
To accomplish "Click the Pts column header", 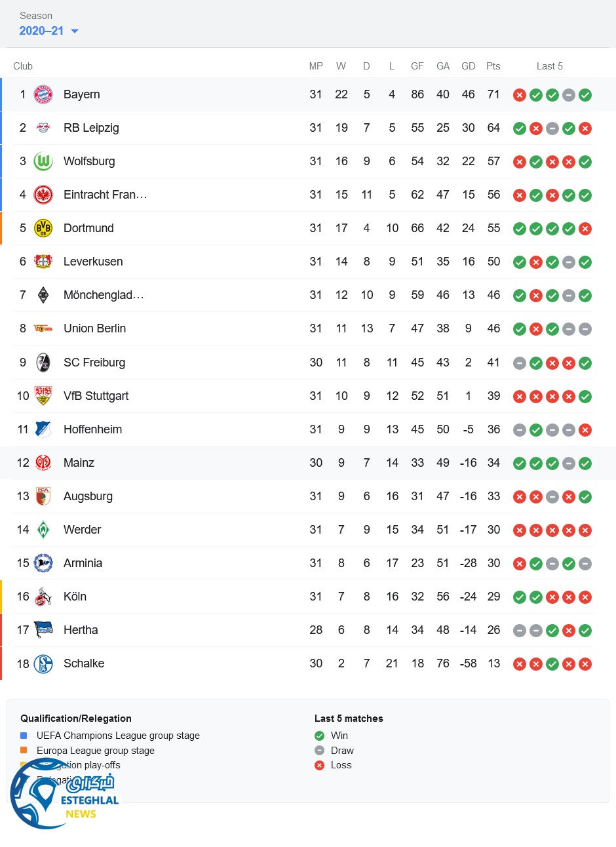I will pos(493,66).
